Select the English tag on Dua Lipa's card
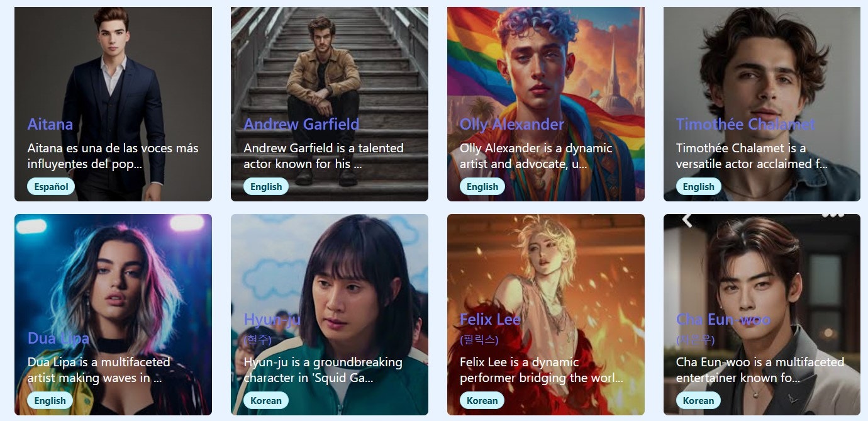This screenshot has width=868, height=421. pyautogui.click(x=50, y=401)
